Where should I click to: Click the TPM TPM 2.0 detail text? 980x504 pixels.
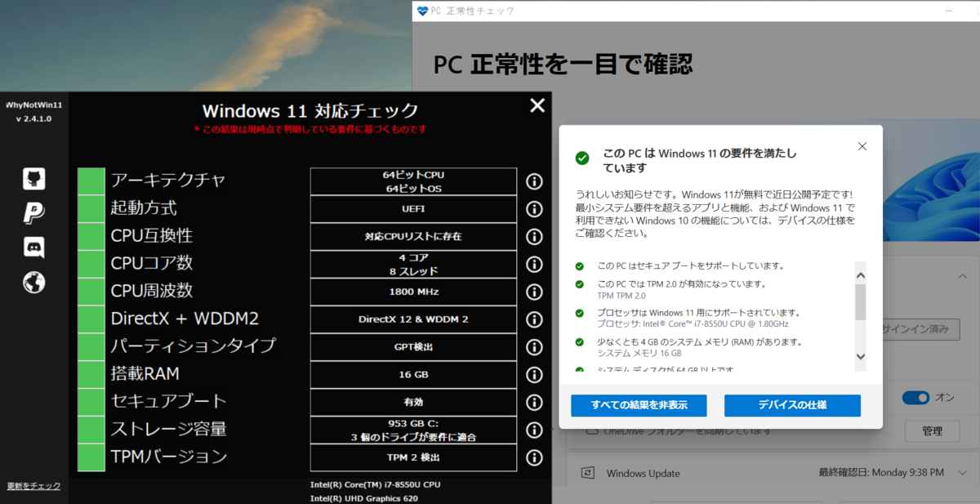pos(621,296)
